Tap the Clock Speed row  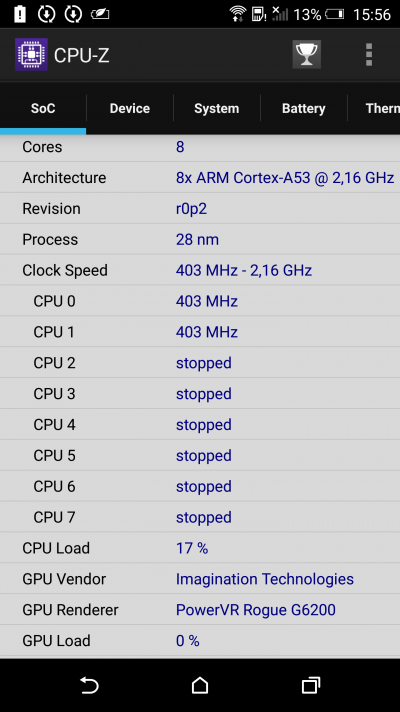[200, 270]
